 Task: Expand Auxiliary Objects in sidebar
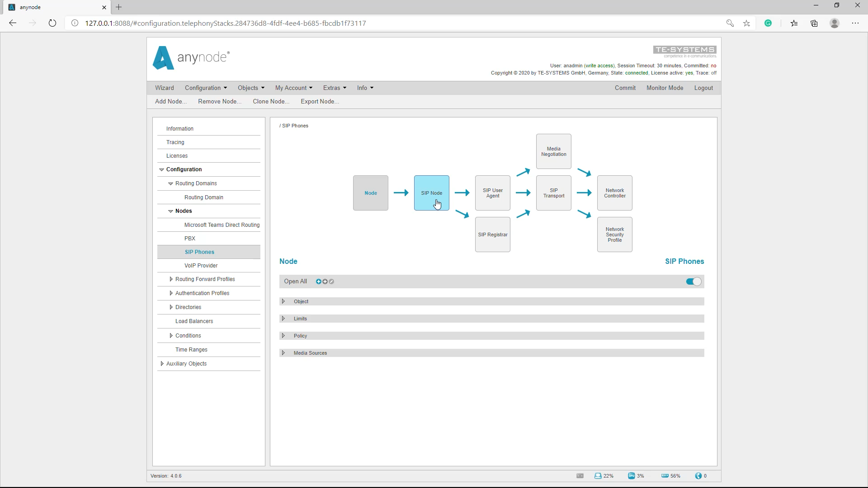pos(162,364)
